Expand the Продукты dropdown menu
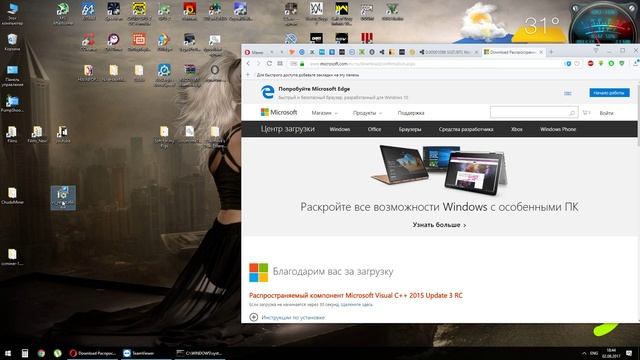This screenshot has width=640, height=360. click(367, 113)
